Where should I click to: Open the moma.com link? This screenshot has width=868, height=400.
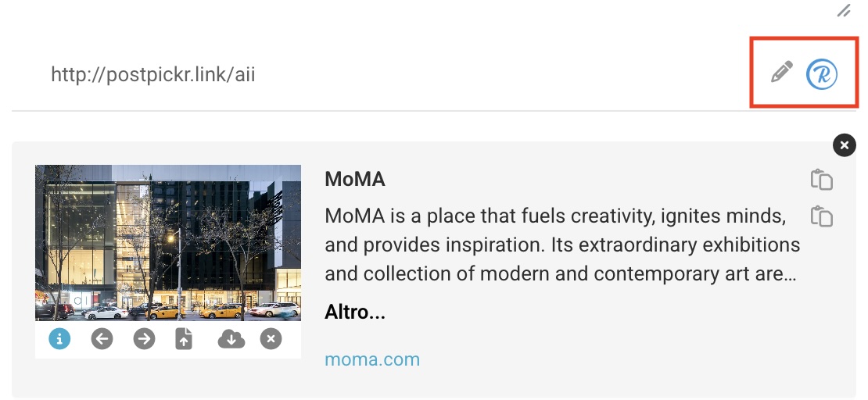[372, 359]
